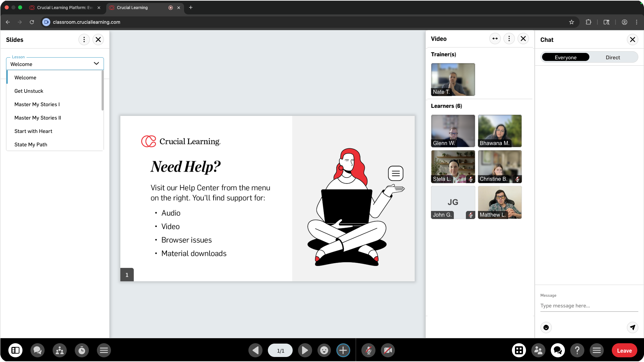The width and height of the screenshot is (644, 362).
Task: Select the Master My Stories II lesson
Action: [54, 118]
